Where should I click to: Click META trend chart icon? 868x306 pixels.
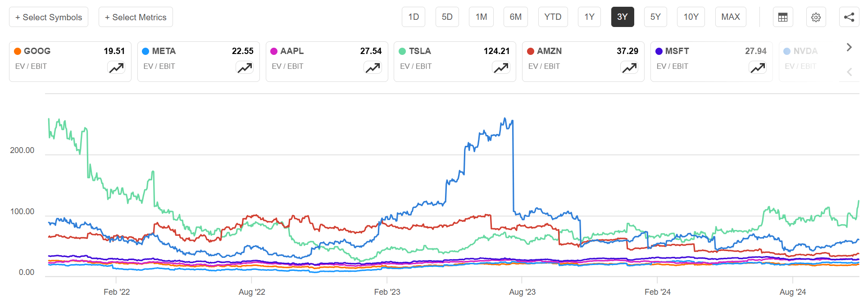click(x=245, y=68)
